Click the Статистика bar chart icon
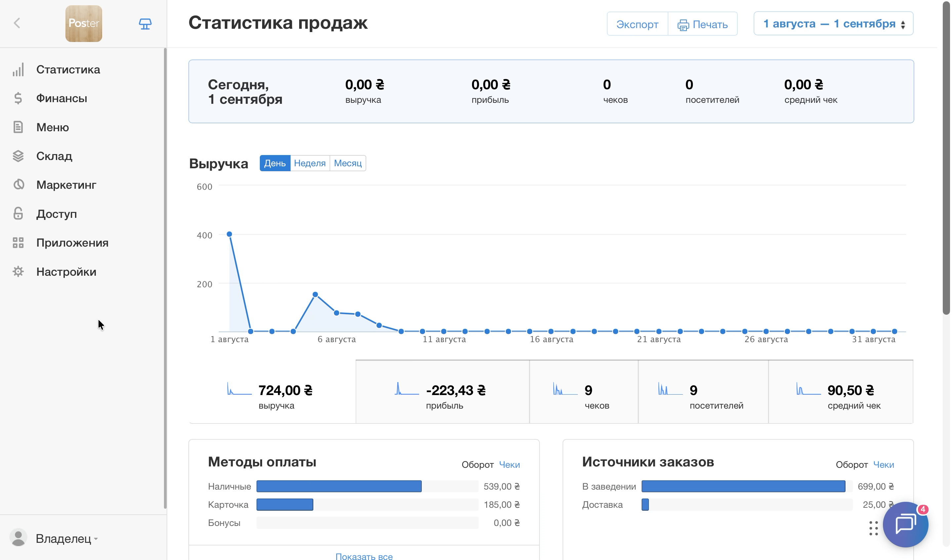The height and width of the screenshot is (560, 952). [x=18, y=69]
